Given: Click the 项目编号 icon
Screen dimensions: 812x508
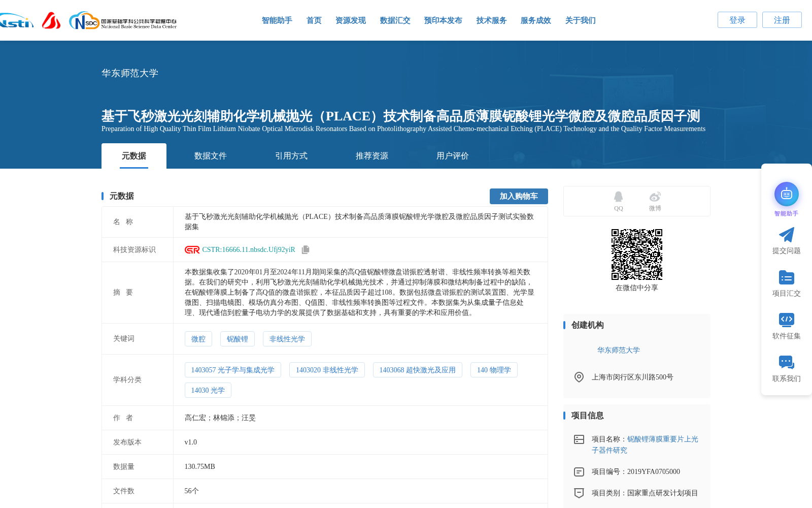Looking at the screenshot, I should tap(579, 472).
